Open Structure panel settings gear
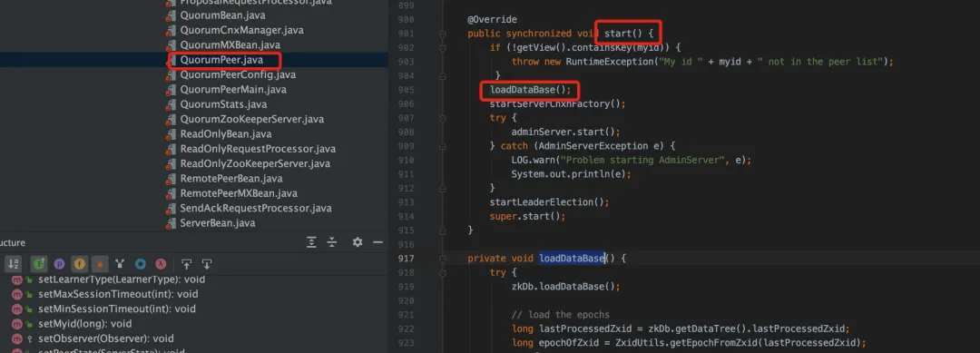 click(358, 242)
